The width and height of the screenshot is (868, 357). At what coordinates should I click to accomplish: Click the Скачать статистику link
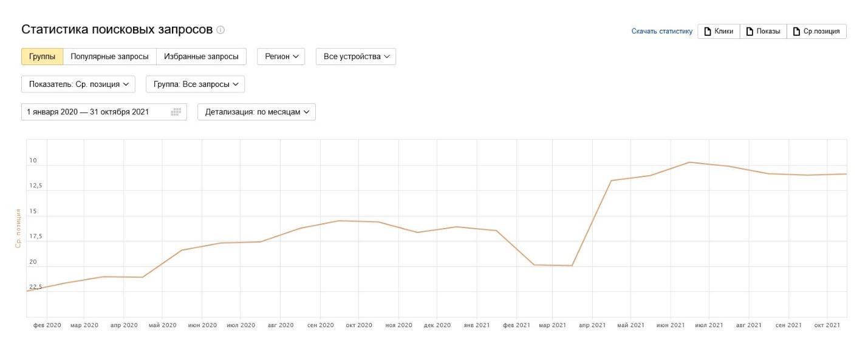[x=661, y=32]
